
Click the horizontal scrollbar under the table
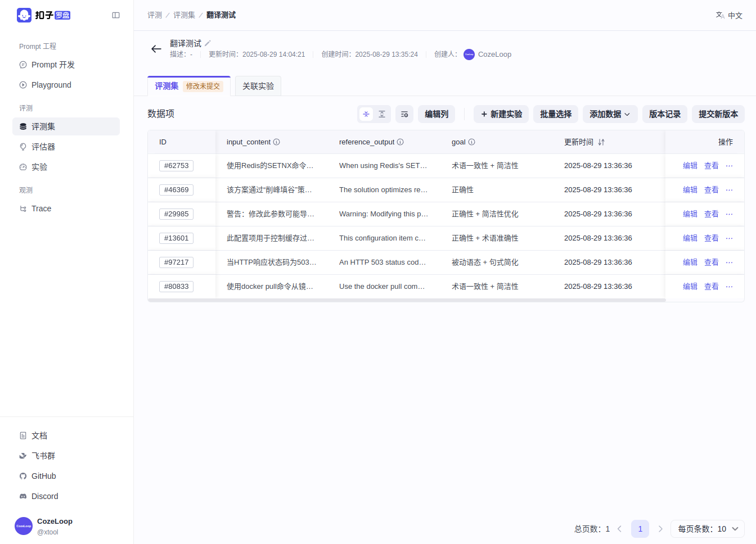[x=406, y=300]
